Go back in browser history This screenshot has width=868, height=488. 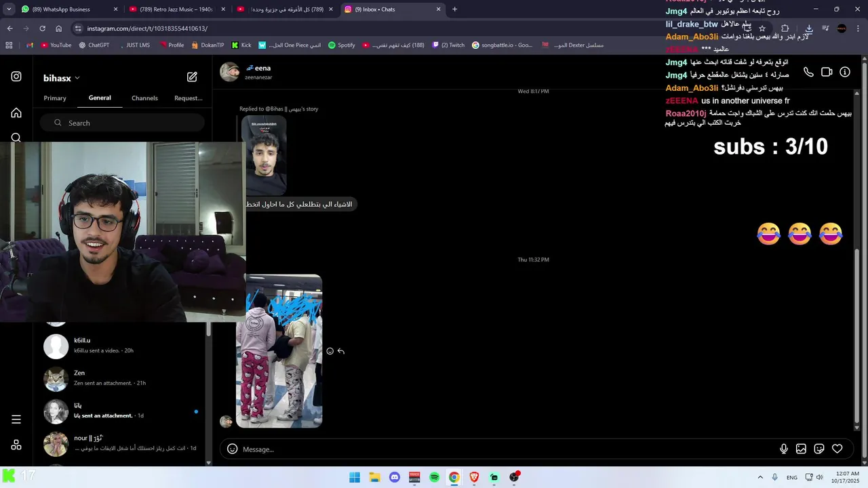point(9,28)
